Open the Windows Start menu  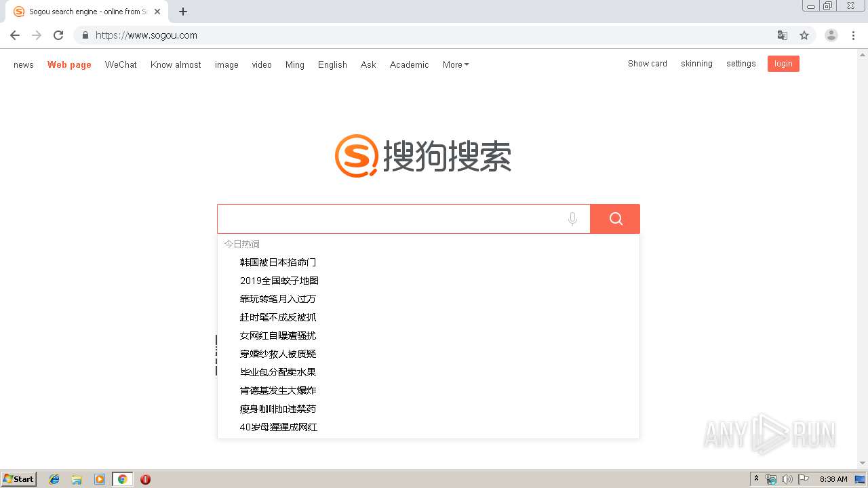tap(19, 479)
